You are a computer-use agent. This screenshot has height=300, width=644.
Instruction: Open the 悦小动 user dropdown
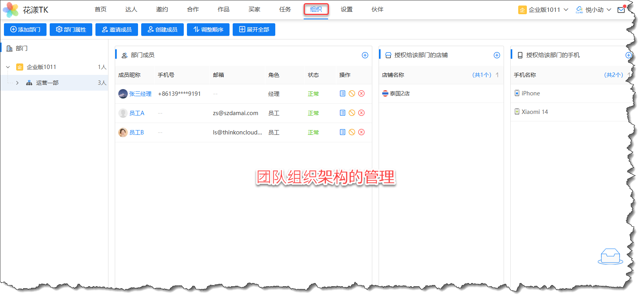click(x=594, y=10)
